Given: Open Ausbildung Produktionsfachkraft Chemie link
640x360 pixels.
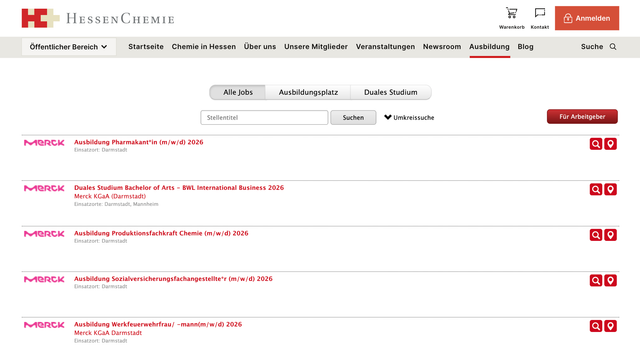Looking at the screenshot, I should tap(161, 233).
